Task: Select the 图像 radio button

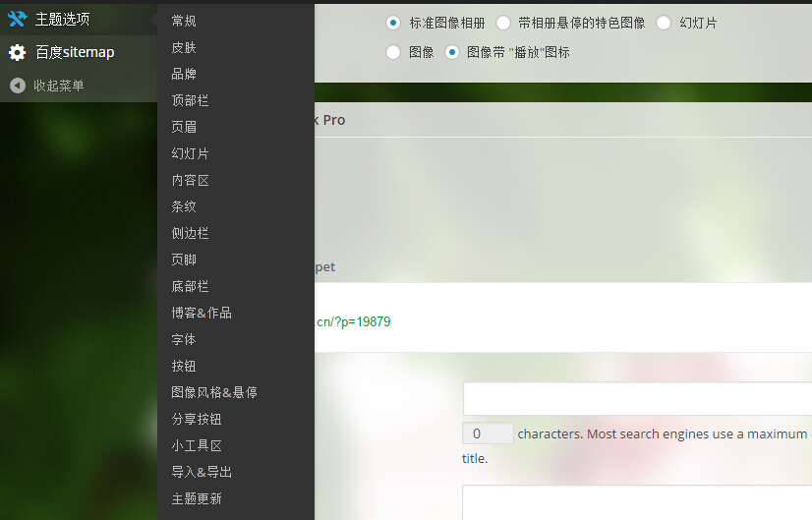Action: [x=393, y=52]
